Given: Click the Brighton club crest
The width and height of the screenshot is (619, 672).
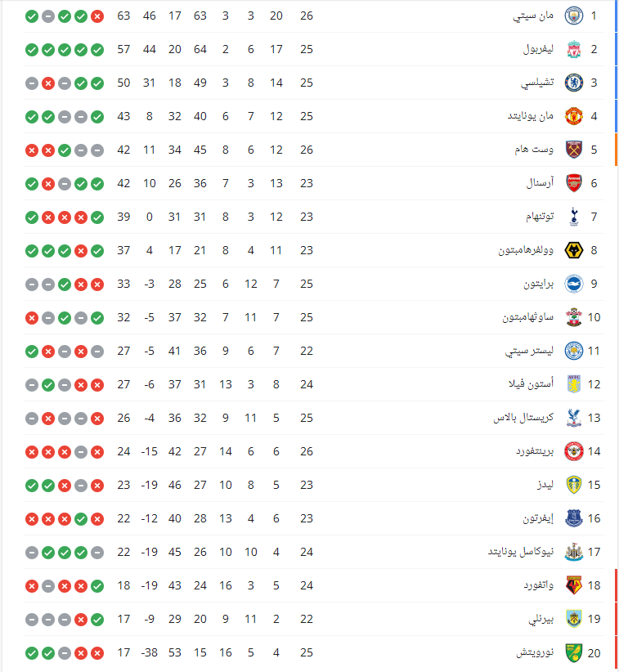Looking at the screenshot, I should point(574,284).
